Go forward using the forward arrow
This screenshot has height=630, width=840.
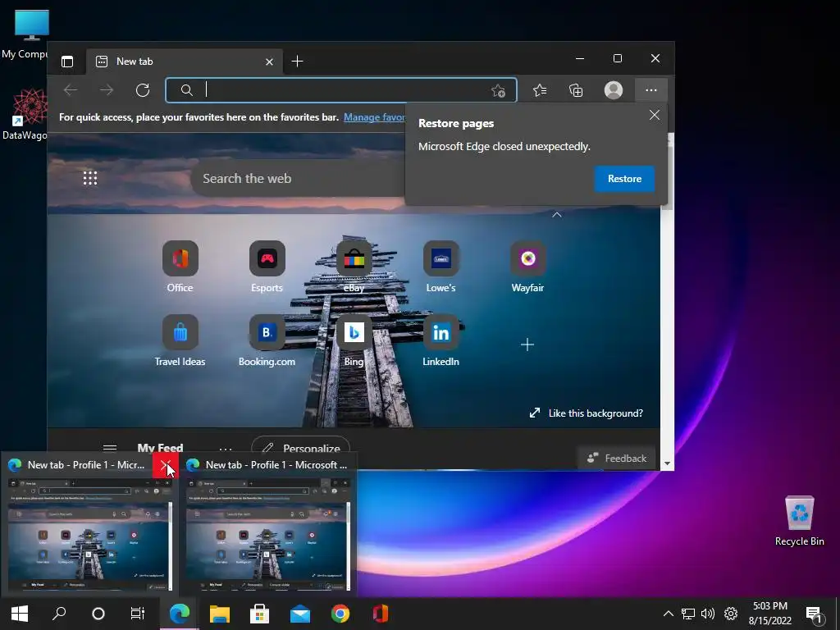(107, 90)
